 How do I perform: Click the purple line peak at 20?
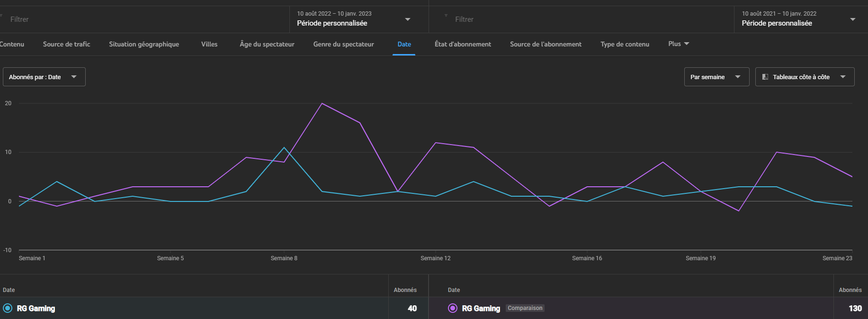pos(322,103)
